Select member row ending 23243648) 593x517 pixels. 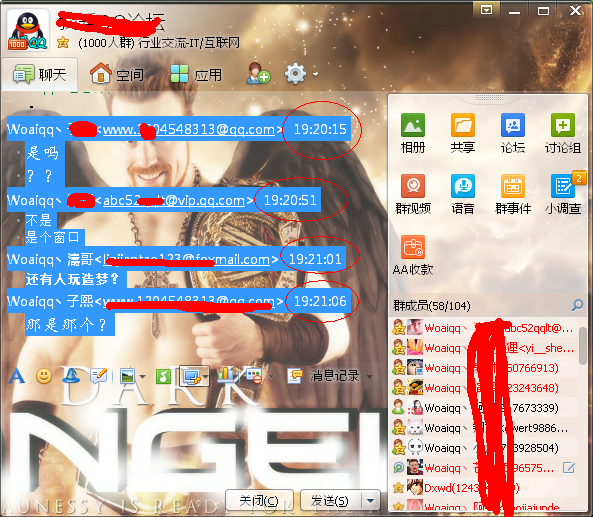[x=484, y=388]
